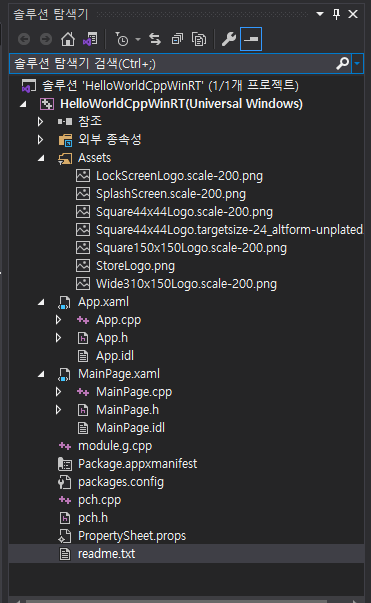Expand the 외부 종속성 node
The image size is (371, 603).
click(40, 140)
